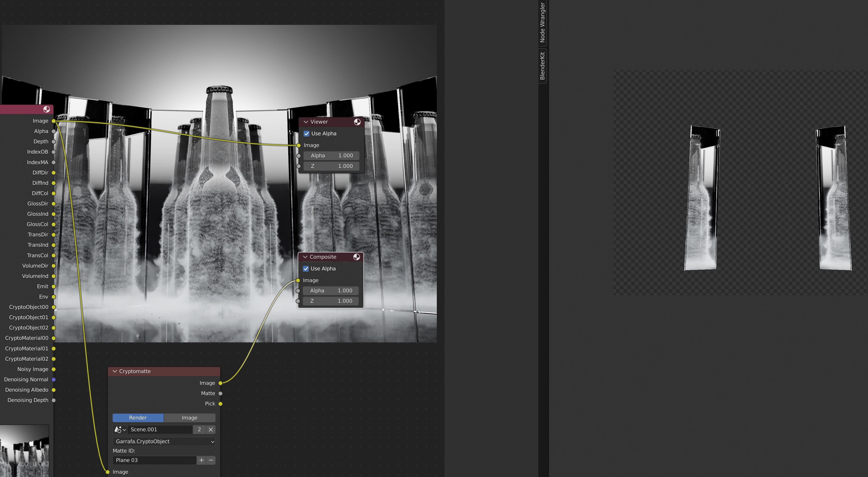Switch Cryptomatte source to Image
This screenshot has height=477, width=868.
pyautogui.click(x=189, y=418)
